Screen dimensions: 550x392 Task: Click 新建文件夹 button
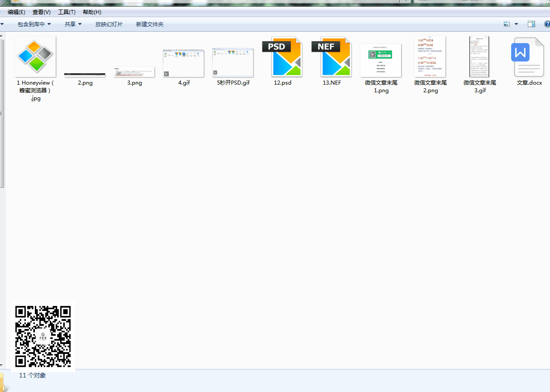(x=150, y=24)
